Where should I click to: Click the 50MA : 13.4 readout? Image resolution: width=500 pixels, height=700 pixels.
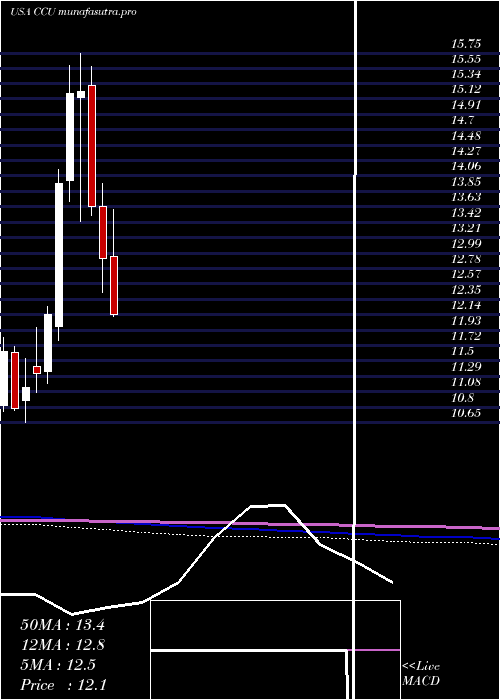click(x=62, y=625)
